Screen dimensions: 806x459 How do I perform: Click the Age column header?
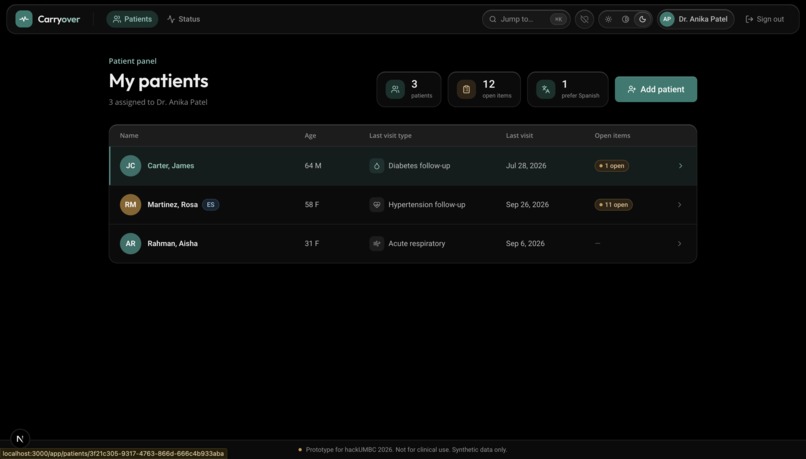(310, 136)
